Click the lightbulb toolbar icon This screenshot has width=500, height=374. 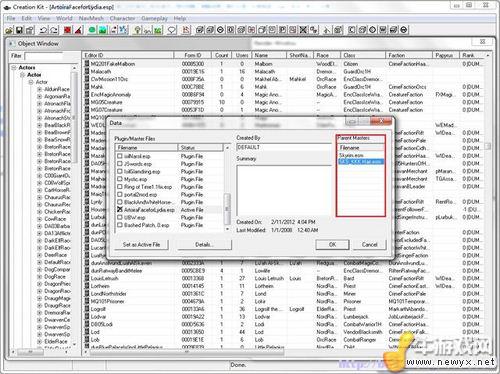(x=137, y=30)
